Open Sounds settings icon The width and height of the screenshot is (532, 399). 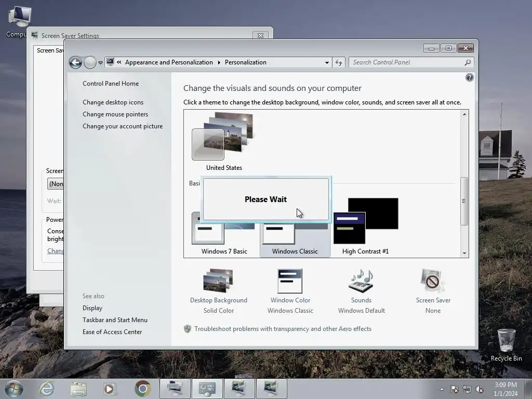click(x=362, y=281)
